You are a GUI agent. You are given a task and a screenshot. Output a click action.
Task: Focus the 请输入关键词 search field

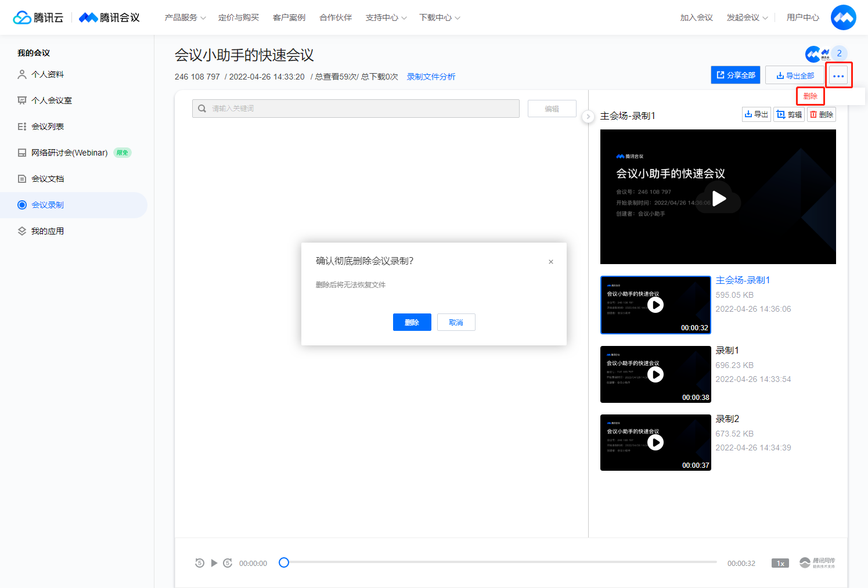point(356,109)
